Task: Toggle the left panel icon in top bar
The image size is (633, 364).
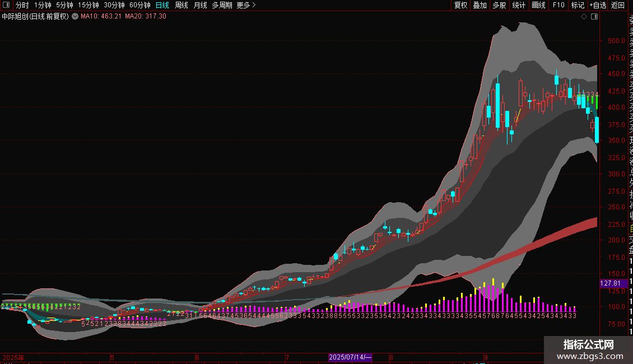Action: (6, 5)
